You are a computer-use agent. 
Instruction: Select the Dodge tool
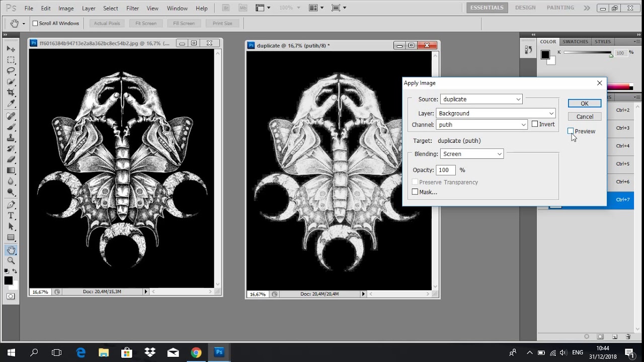pos(11,193)
